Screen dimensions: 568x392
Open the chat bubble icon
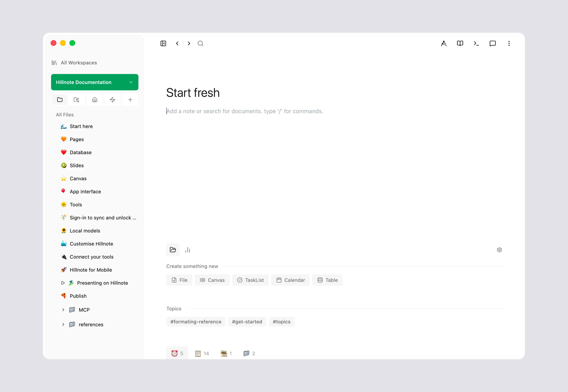(x=492, y=43)
